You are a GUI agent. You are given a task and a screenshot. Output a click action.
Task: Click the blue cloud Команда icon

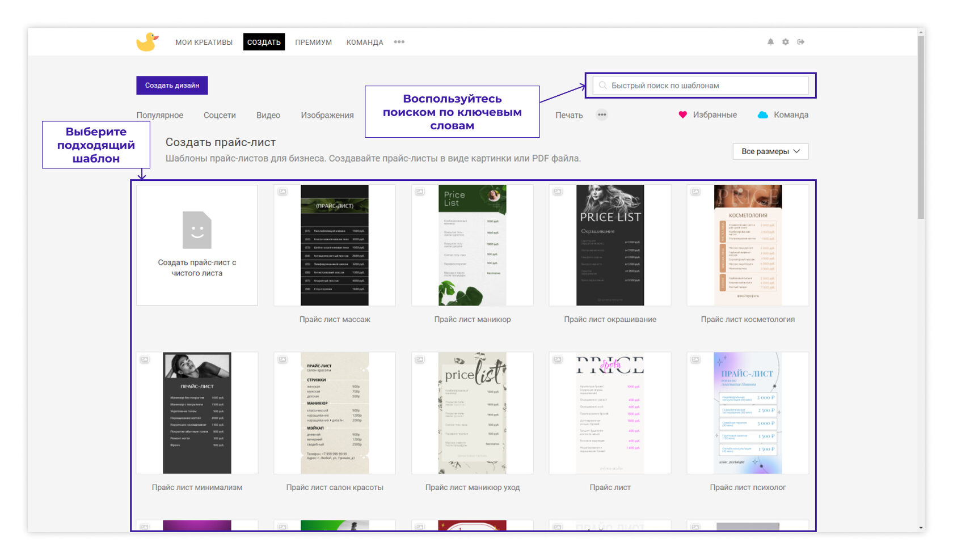tap(763, 115)
